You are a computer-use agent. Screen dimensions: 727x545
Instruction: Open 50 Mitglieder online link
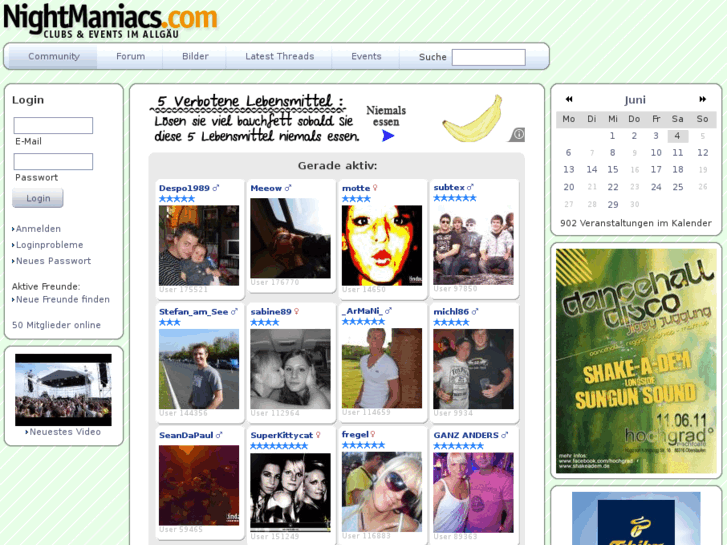click(56, 325)
